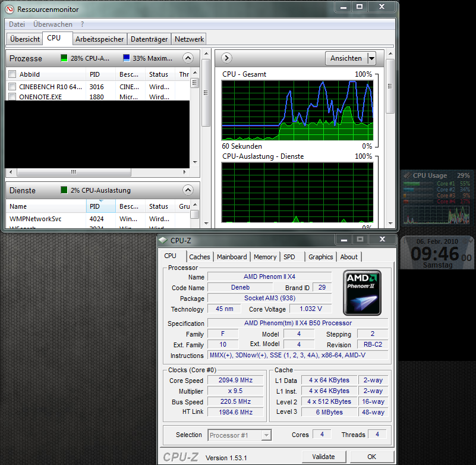Click scroll-right arrow of Prozesse list
The height and width of the screenshot is (465, 476).
click(184, 172)
